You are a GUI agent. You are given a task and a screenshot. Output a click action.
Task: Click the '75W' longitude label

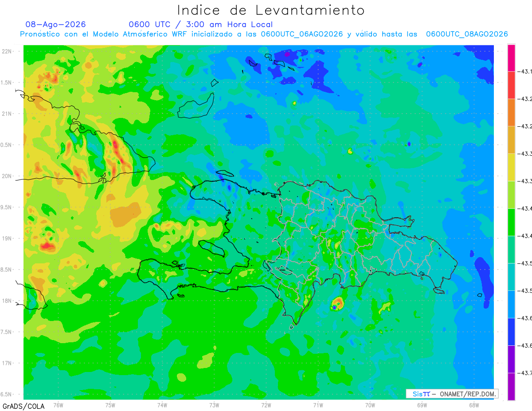pyautogui.click(x=110, y=405)
